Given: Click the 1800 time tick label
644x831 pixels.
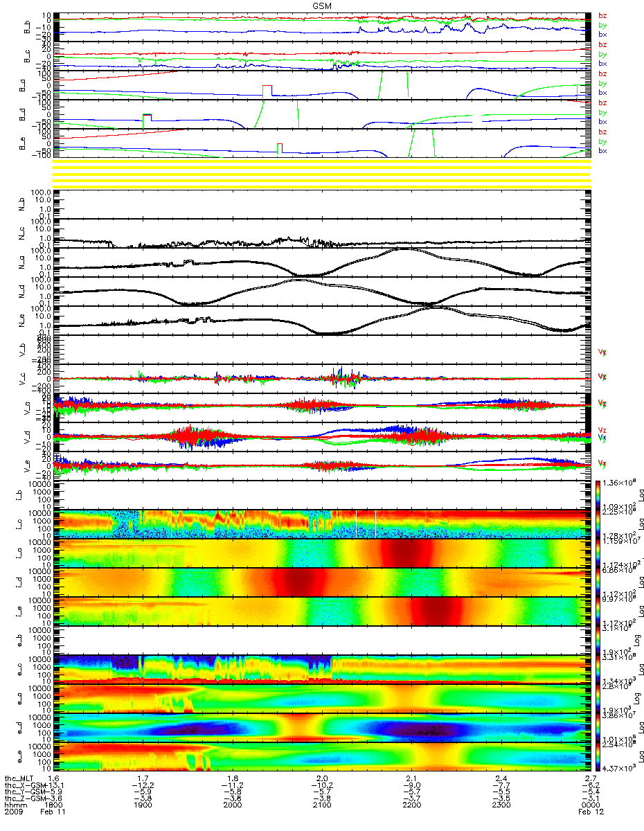Looking at the screenshot, I should (54, 806).
